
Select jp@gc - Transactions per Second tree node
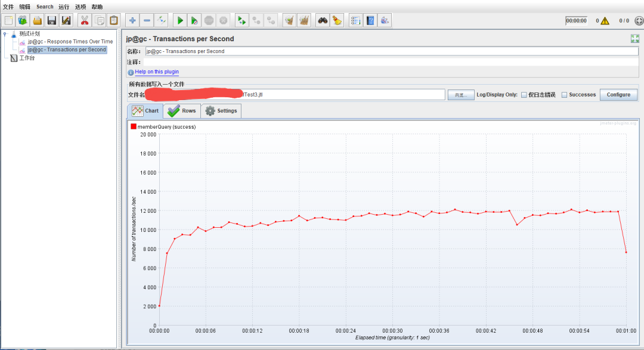67,49
